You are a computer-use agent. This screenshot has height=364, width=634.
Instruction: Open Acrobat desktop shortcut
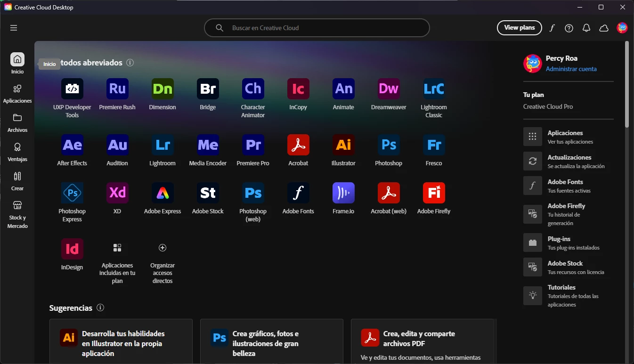coord(298,145)
